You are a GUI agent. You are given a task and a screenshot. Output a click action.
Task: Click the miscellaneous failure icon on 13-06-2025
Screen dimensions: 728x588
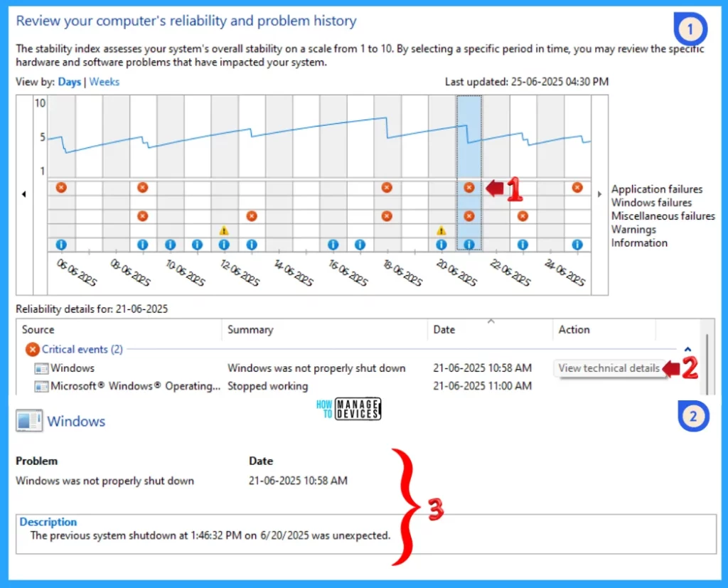click(x=252, y=216)
